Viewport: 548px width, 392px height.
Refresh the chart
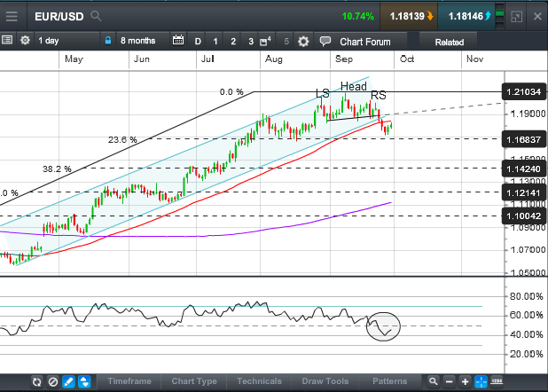pos(36,382)
